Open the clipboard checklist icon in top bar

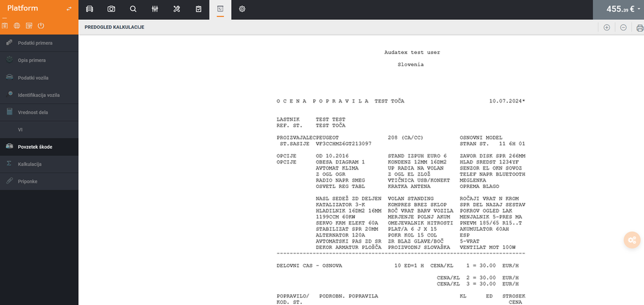198,9
